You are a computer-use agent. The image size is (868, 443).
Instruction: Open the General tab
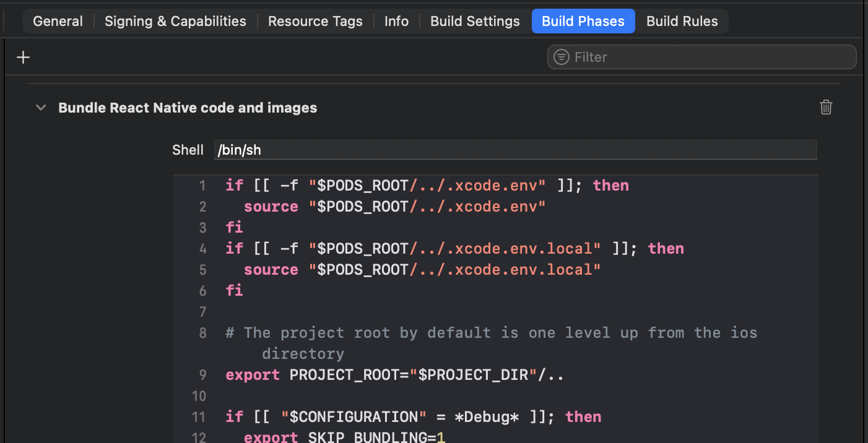coord(57,20)
